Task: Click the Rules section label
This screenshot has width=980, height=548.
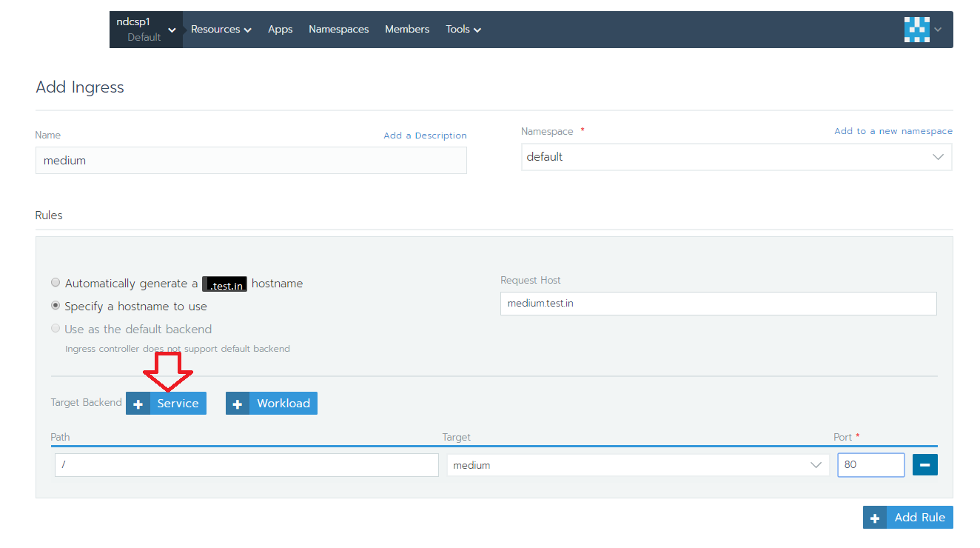Action: click(49, 215)
